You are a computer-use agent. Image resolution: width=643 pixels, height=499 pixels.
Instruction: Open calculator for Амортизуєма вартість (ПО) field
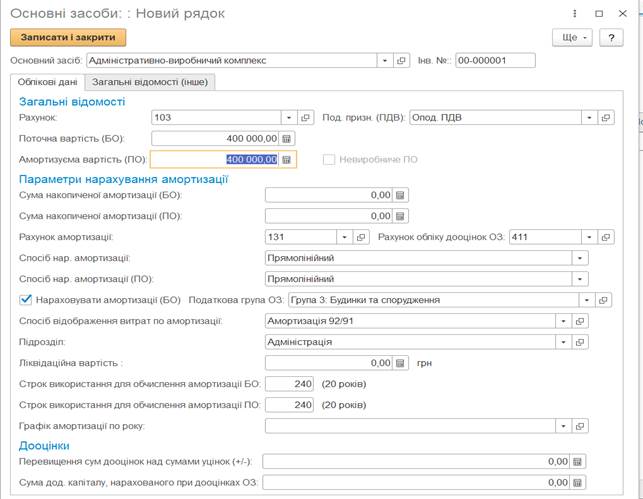tap(287, 159)
